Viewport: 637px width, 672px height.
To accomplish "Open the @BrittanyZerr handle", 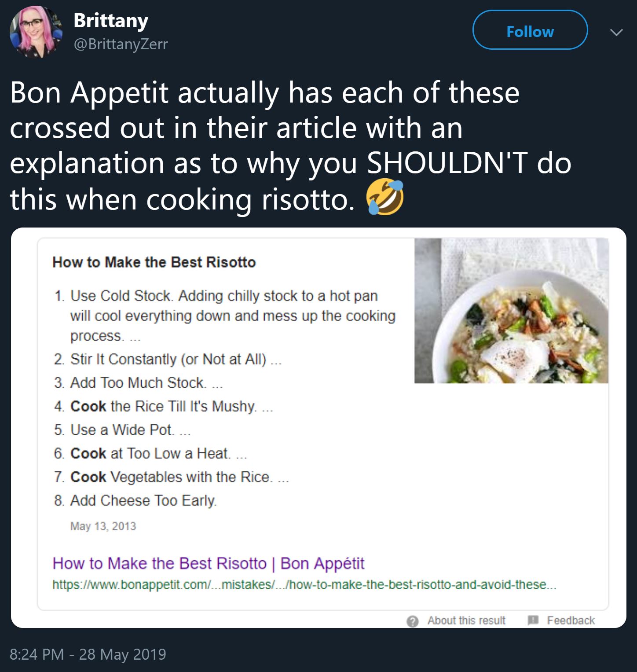I will 121,44.
